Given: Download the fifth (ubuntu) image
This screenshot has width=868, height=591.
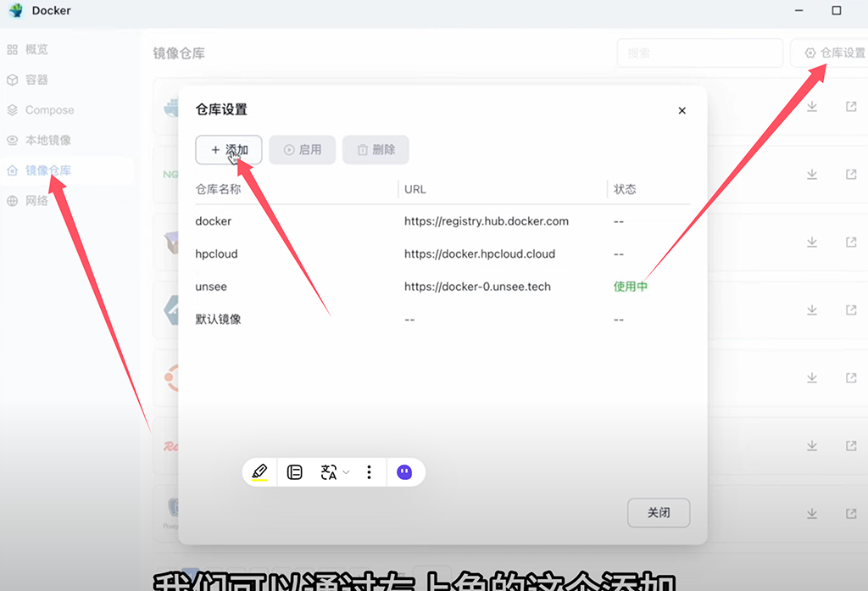Looking at the screenshot, I should click(811, 377).
